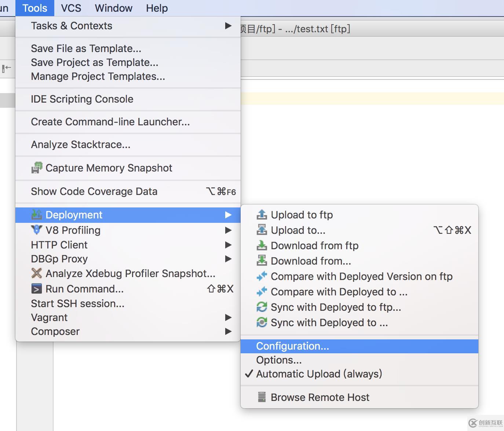
Task: Click the V8 Profiling label
Action: tap(73, 230)
